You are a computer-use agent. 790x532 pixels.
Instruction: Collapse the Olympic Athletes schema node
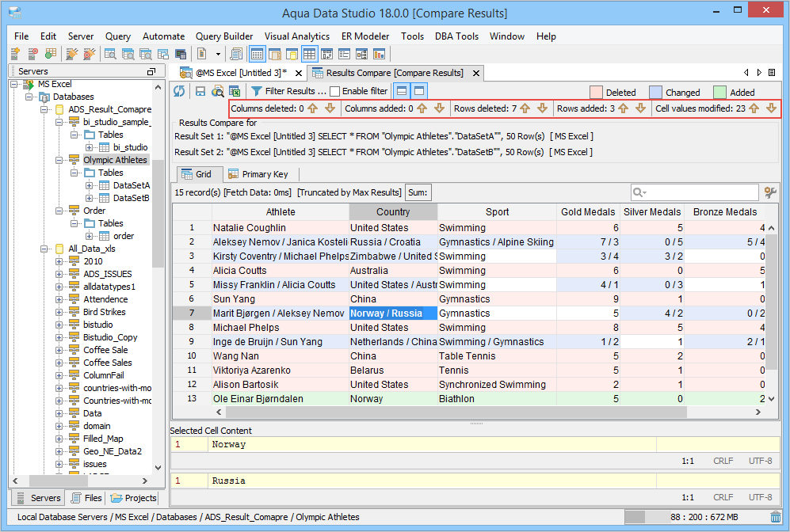tap(59, 160)
